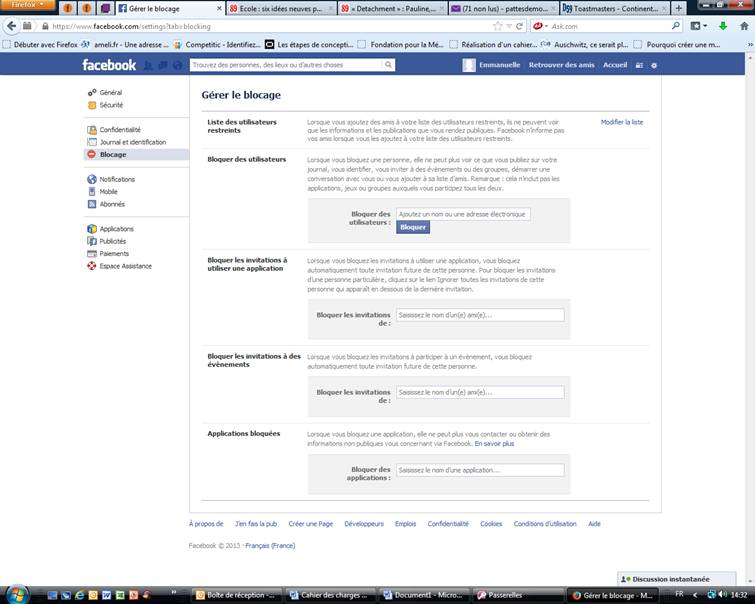The image size is (755, 604).
Task: Open URL history dropdown arrow
Action: pos(509,26)
